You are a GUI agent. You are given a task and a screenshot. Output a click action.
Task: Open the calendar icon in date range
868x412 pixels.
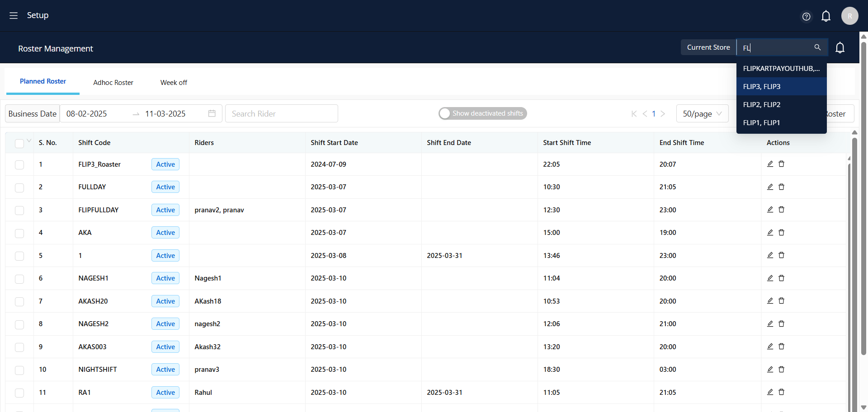point(212,113)
